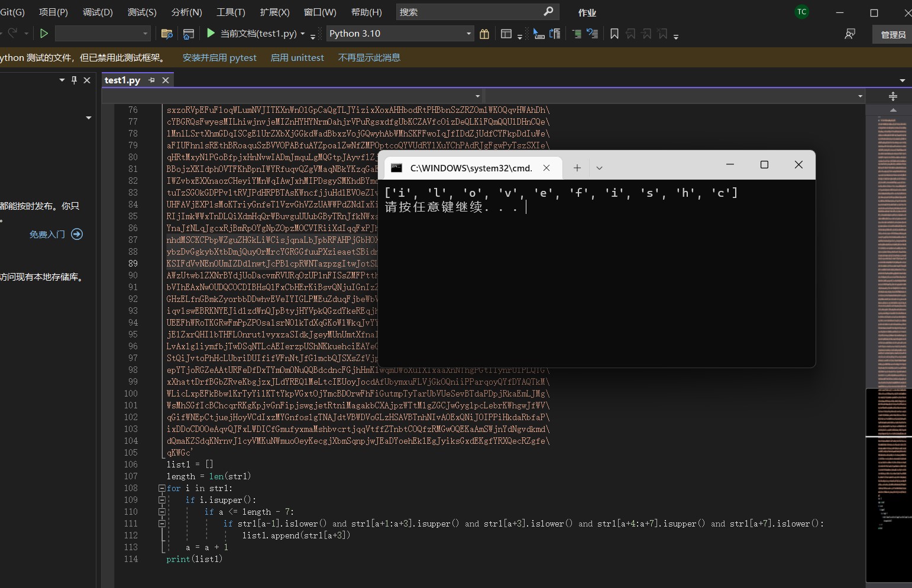Open the 测试(S) menu
Viewport: 912px width, 588px height.
(x=142, y=12)
